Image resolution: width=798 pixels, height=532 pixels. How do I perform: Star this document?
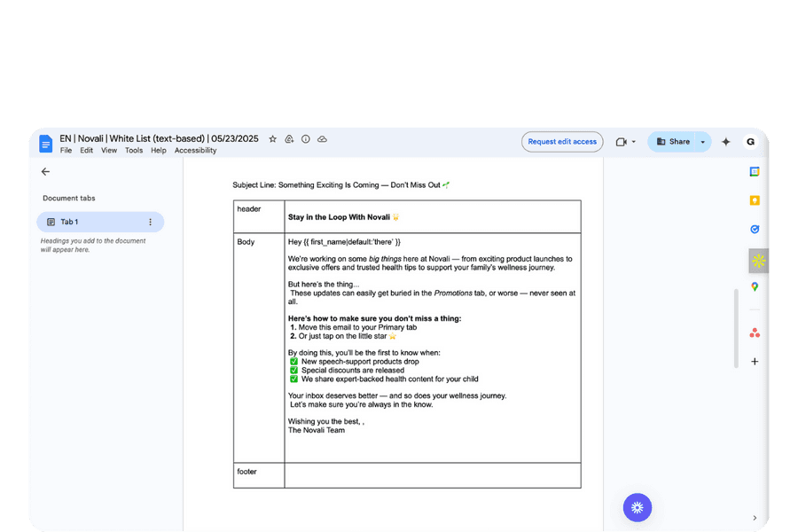[273, 139]
